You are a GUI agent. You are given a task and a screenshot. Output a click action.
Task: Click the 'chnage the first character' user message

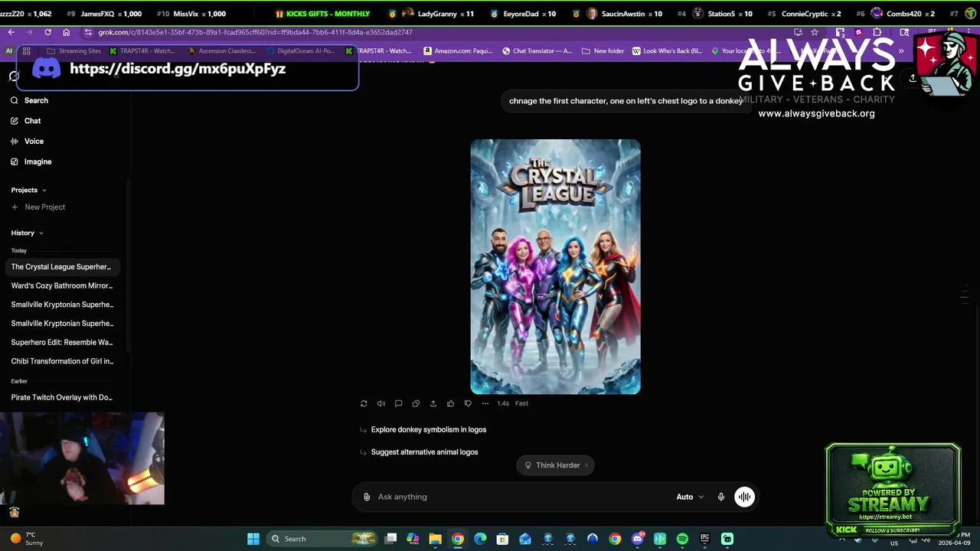626,100
